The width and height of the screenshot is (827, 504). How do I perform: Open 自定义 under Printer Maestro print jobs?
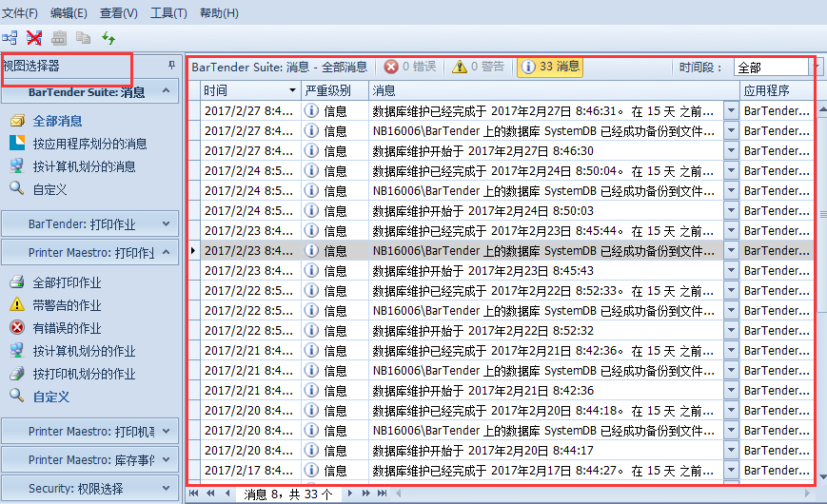tap(50, 397)
